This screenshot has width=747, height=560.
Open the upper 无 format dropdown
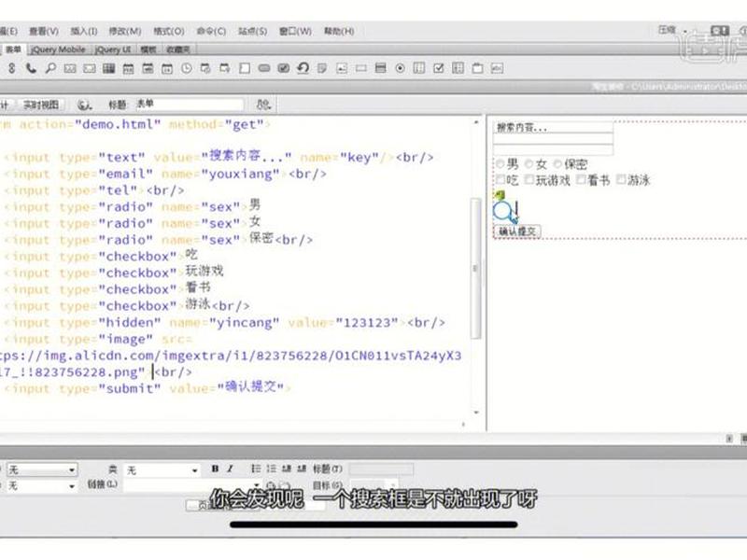pyautogui.click(x=42, y=470)
